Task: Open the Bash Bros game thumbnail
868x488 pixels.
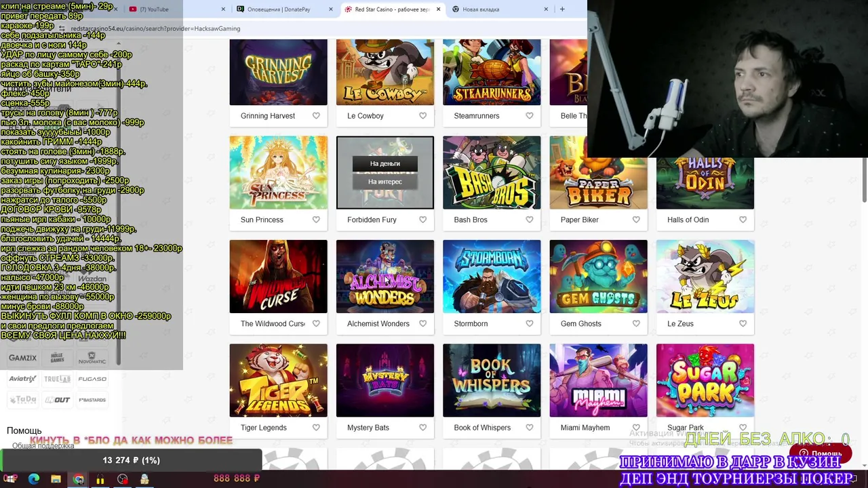Action: tap(492, 173)
